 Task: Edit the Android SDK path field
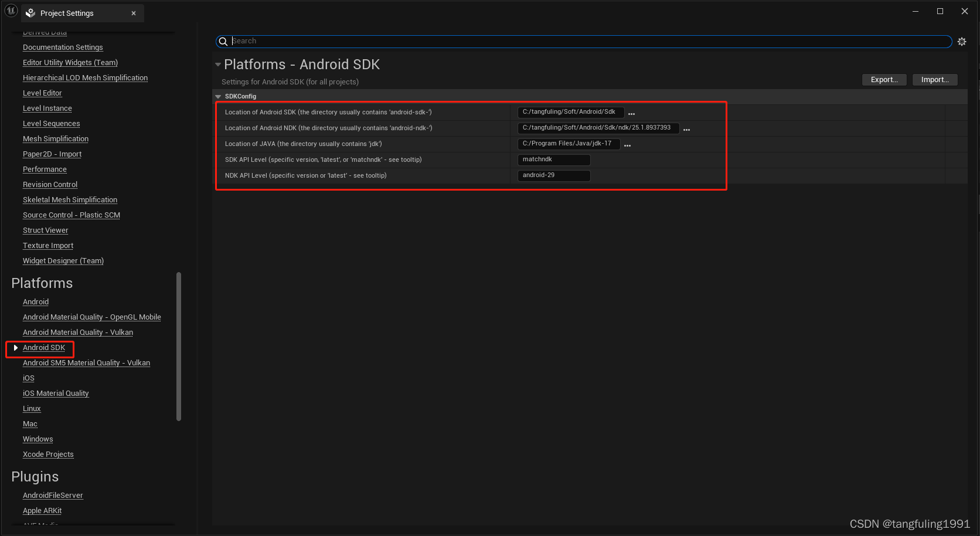[x=570, y=112]
